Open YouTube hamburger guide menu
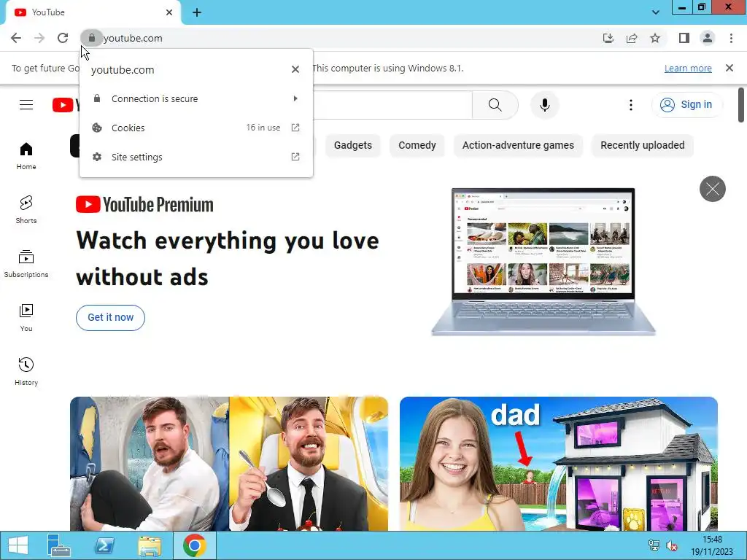Viewport: 747px width, 560px height. coord(26,105)
